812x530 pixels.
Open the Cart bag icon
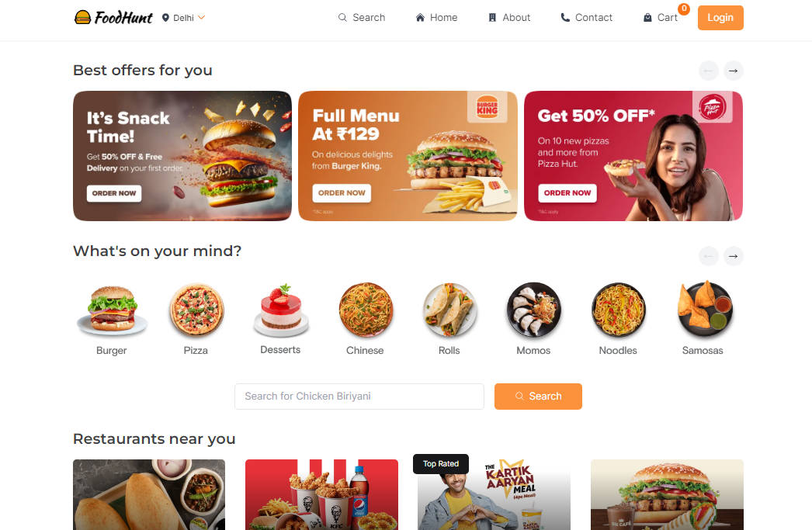coord(647,18)
